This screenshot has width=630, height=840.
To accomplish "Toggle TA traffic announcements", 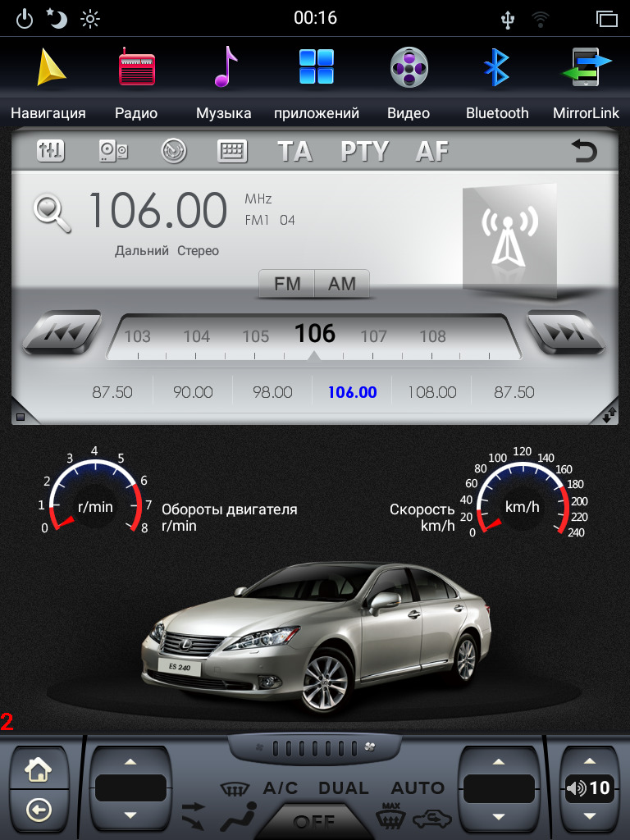I will tap(295, 151).
